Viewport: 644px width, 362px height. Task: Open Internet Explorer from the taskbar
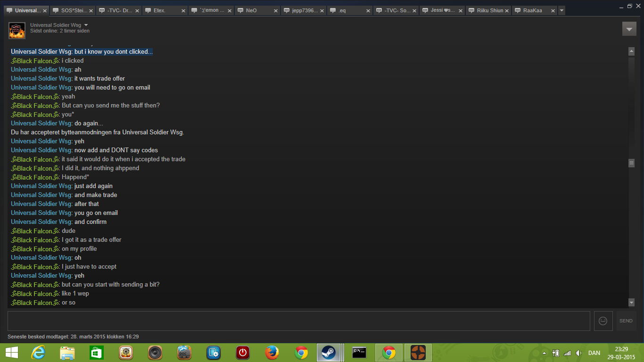[x=38, y=353]
